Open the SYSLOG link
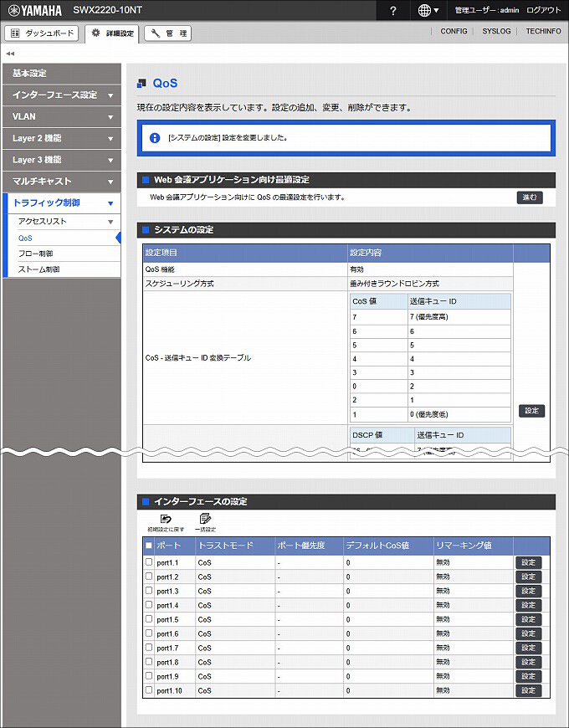The width and height of the screenshot is (569, 728). click(x=496, y=31)
